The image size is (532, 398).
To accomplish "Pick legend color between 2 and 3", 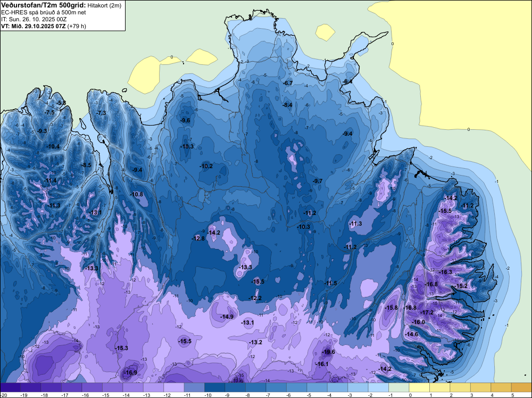I will point(460,387).
